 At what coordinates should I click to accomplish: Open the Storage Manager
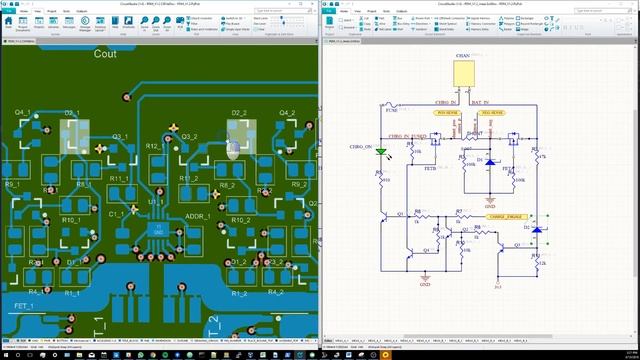tap(85, 24)
